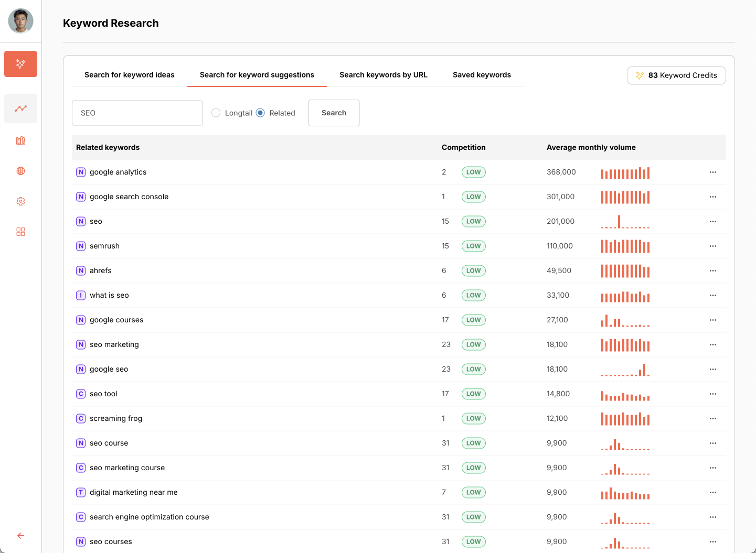Click the orange sparkle AI icon in sidebar
Image resolution: width=756 pixels, height=553 pixels.
[x=20, y=64]
